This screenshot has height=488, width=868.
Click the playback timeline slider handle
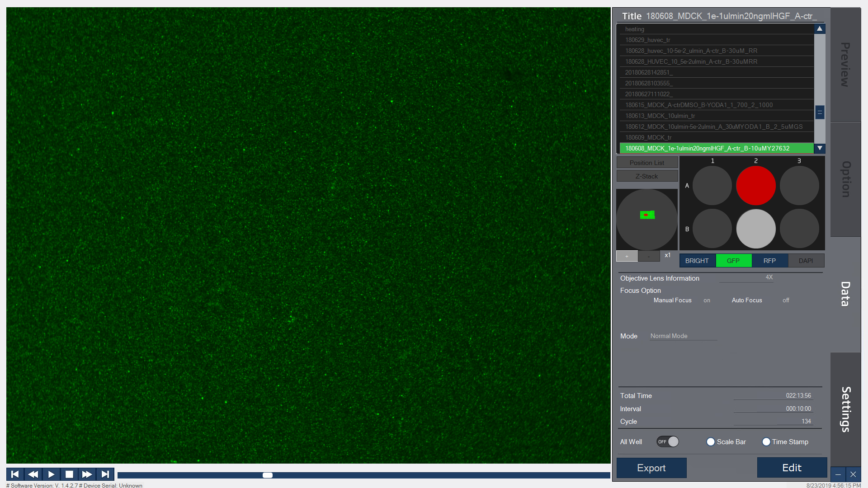click(268, 475)
